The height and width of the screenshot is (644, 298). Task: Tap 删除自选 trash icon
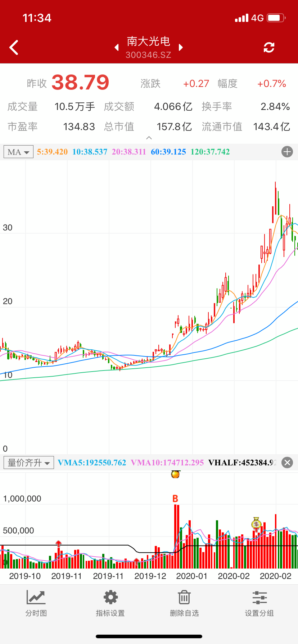pyautogui.click(x=184, y=604)
